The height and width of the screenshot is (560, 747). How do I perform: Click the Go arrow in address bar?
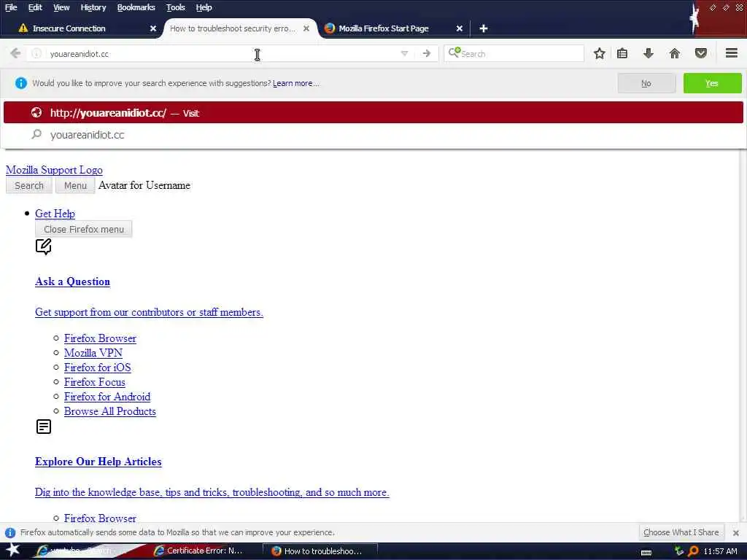coord(426,53)
